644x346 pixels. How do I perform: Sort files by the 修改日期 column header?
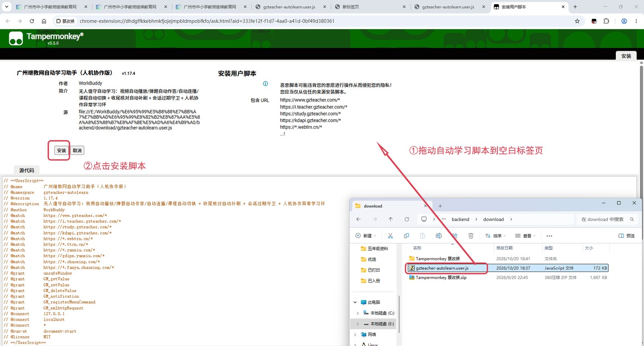504,248
